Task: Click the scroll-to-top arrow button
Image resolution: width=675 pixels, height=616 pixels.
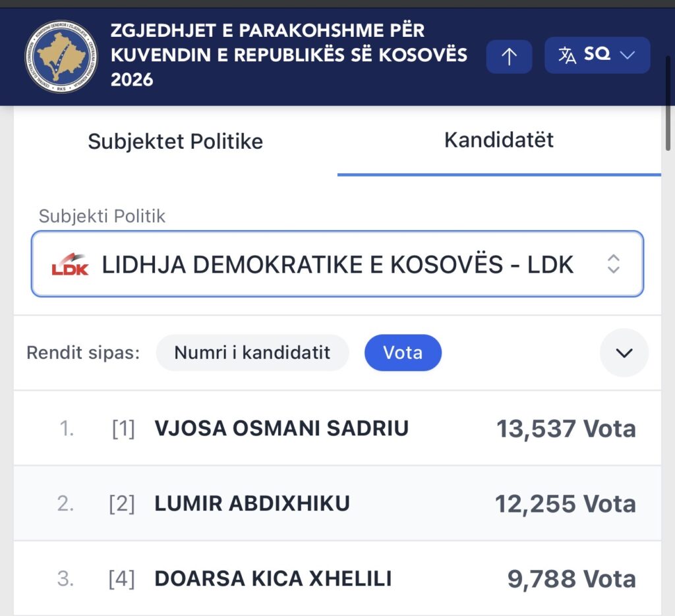Action: pyautogui.click(x=509, y=57)
